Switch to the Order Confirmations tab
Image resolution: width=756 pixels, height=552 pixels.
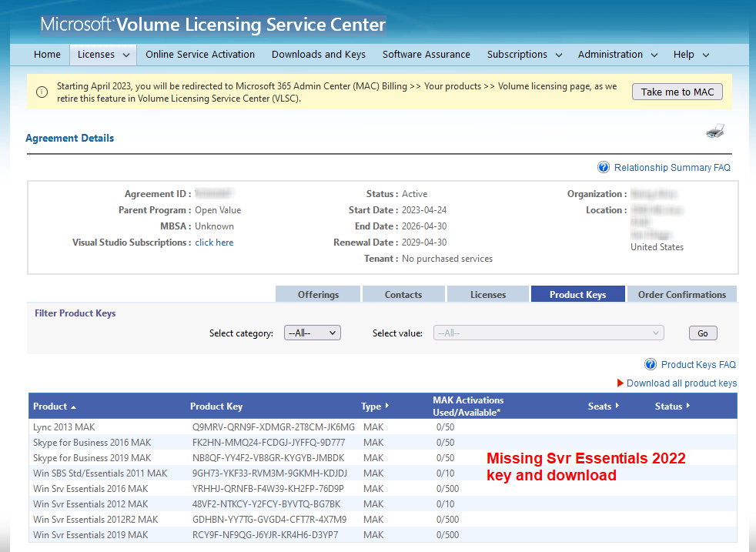tap(682, 294)
